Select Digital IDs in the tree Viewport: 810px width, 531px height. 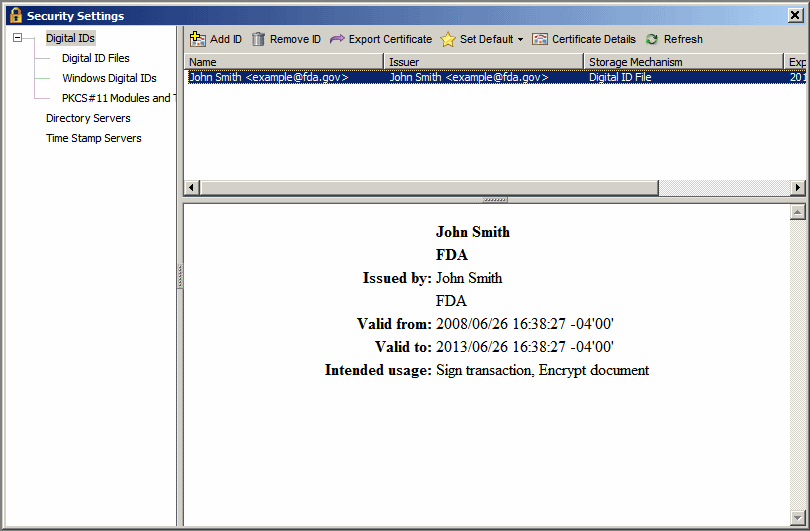[70, 38]
